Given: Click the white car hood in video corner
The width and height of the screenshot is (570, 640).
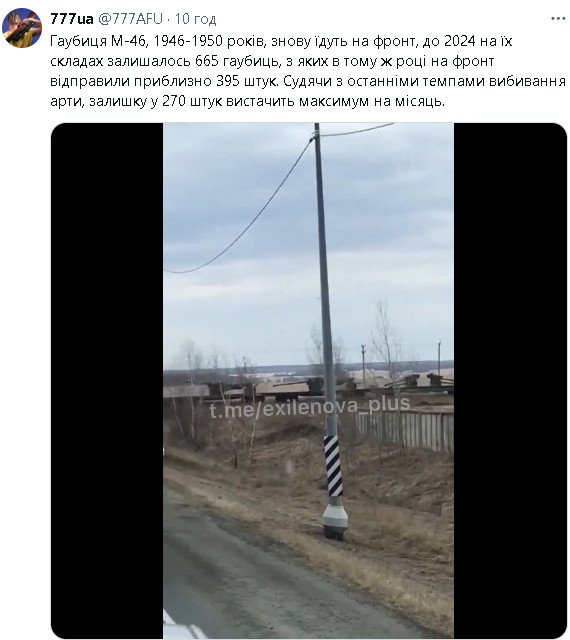Looking at the screenshot, I should (178, 629).
